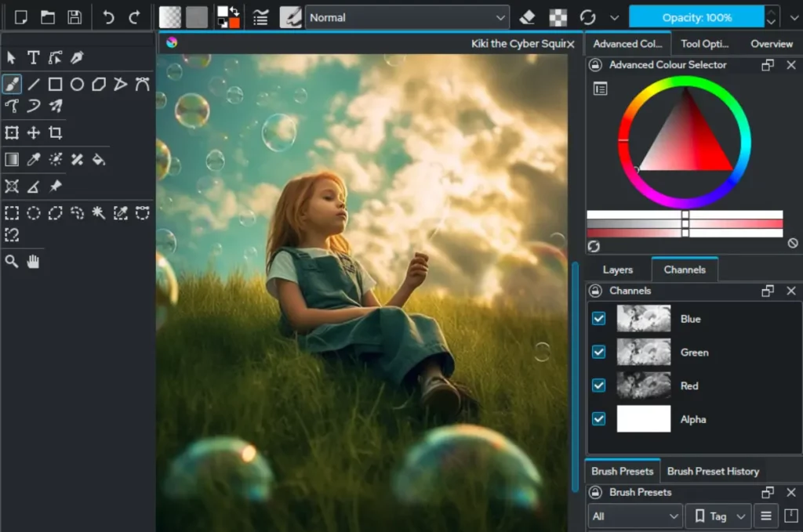Open the Tag dropdown in Brush Presets

click(717, 516)
